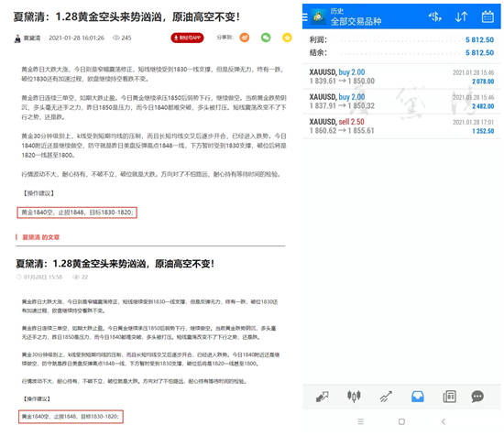Viewport: 504px width, 436px height.
Task: Click the publish date 2021-01-28 16:01:26
Action: pos(76,38)
